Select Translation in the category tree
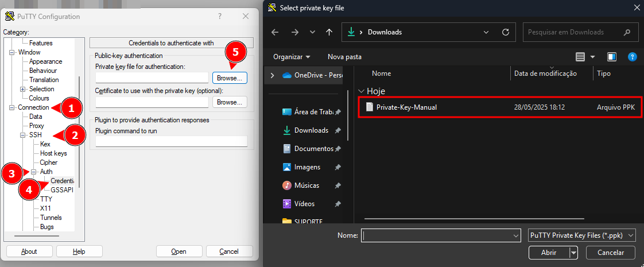Screen dimensions: 644x267 click(44, 80)
